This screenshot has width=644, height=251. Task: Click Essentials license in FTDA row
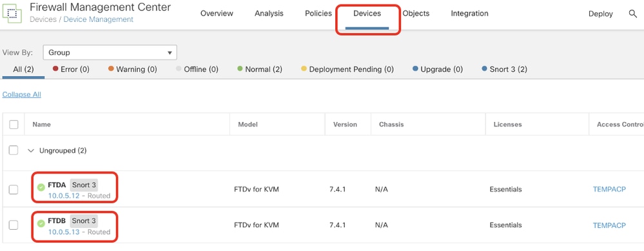pos(505,190)
